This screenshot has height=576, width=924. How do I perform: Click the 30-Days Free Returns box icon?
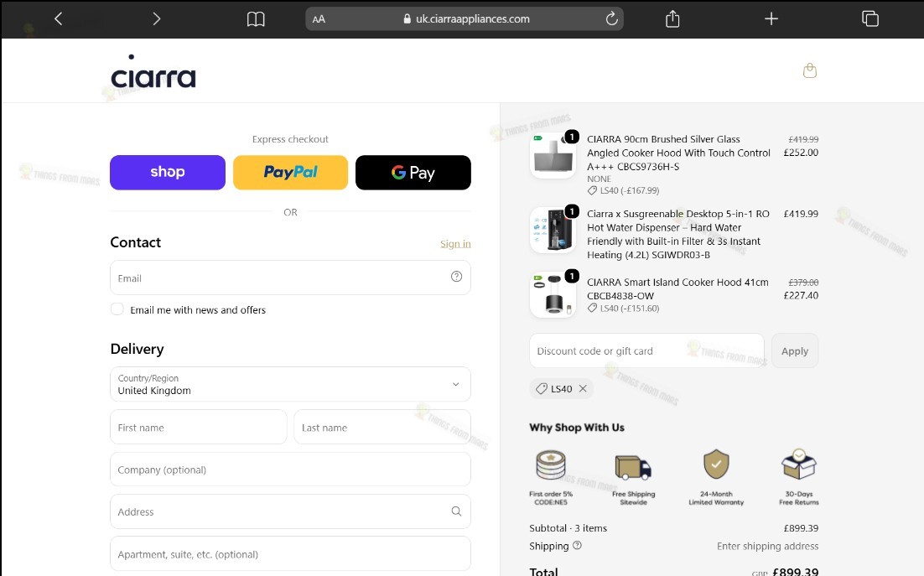tap(799, 464)
